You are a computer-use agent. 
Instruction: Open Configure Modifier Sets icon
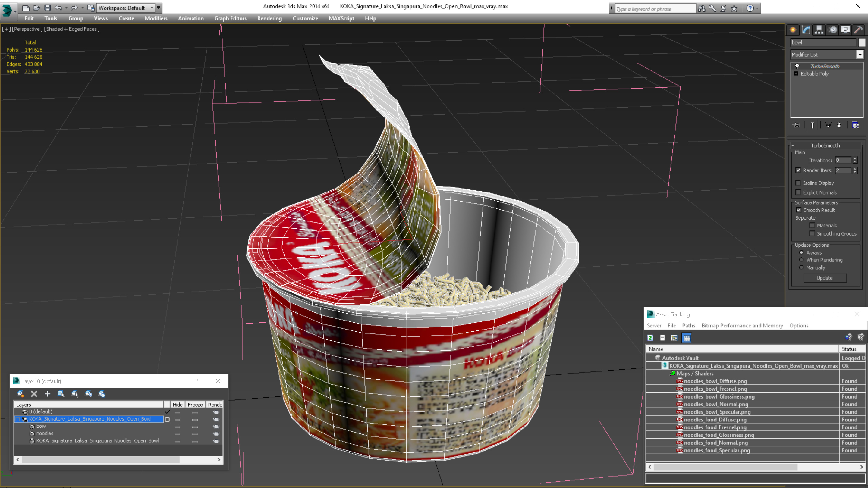[x=855, y=125]
